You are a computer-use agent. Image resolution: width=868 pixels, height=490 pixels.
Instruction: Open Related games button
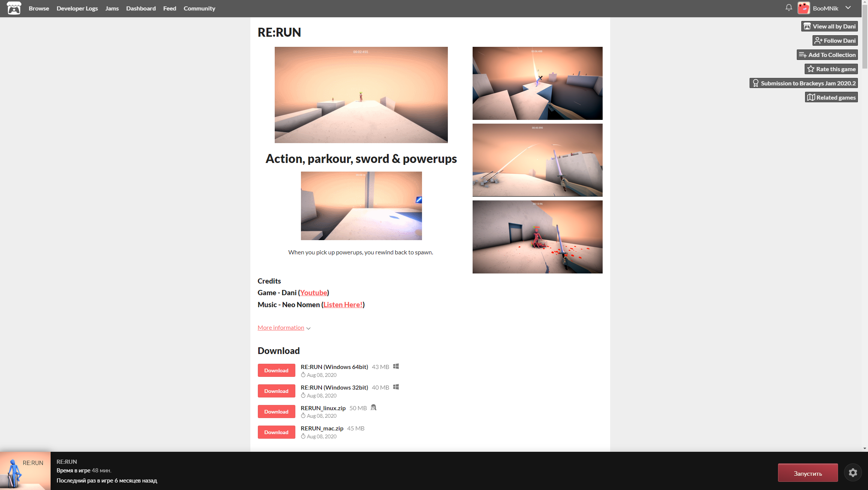(x=831, y=97)
